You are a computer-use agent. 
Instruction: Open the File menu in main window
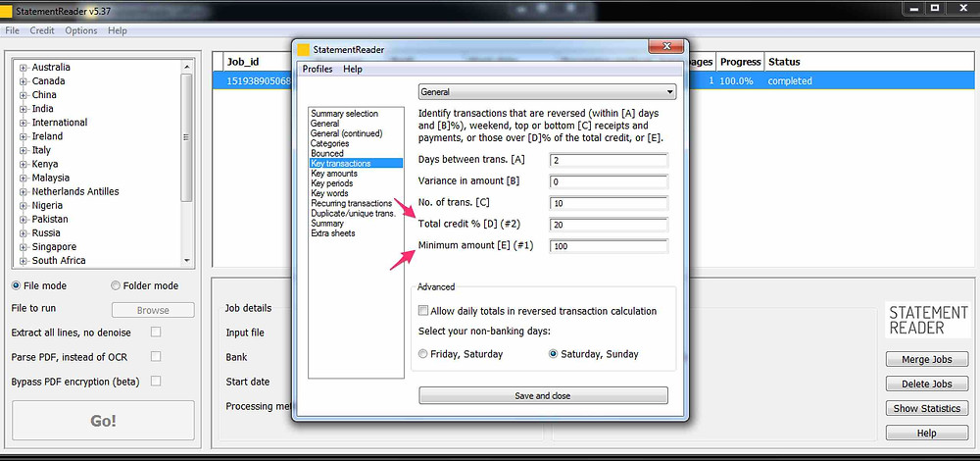(12, 30)
